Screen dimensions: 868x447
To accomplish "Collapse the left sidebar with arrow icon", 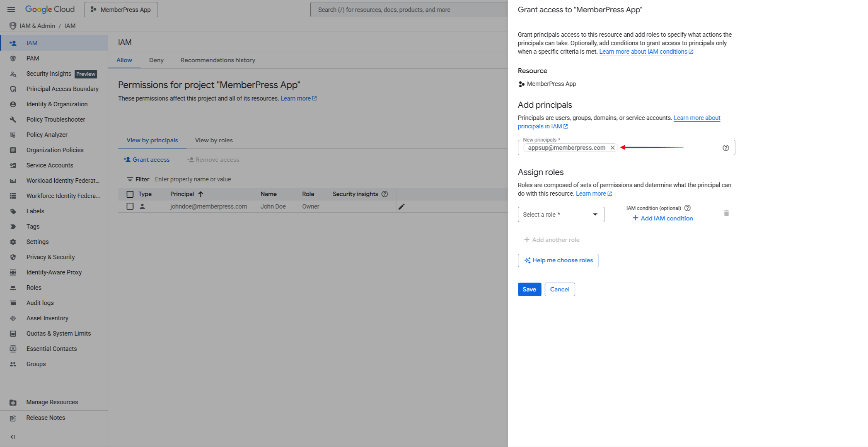I will (x=13, y=437).
